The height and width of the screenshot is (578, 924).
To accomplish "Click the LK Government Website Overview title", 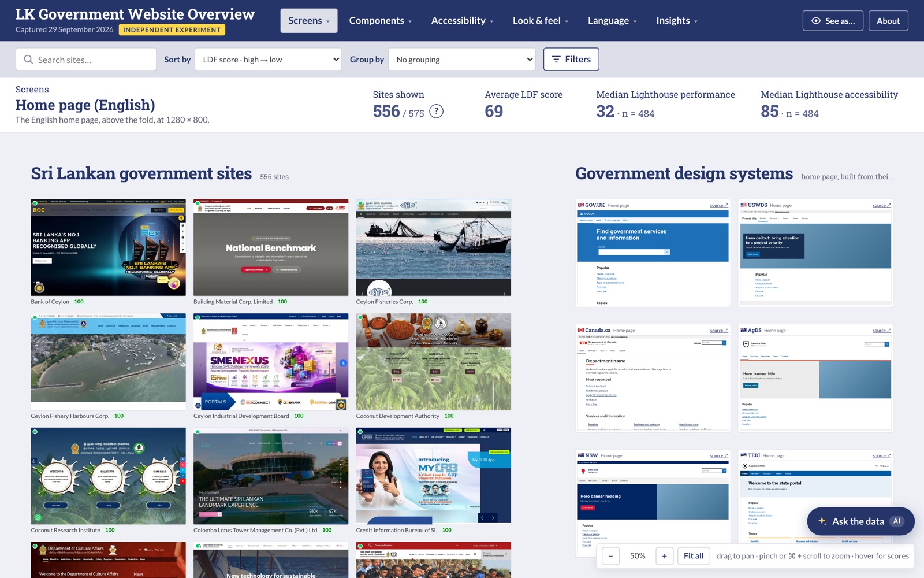I will [135, 14].
